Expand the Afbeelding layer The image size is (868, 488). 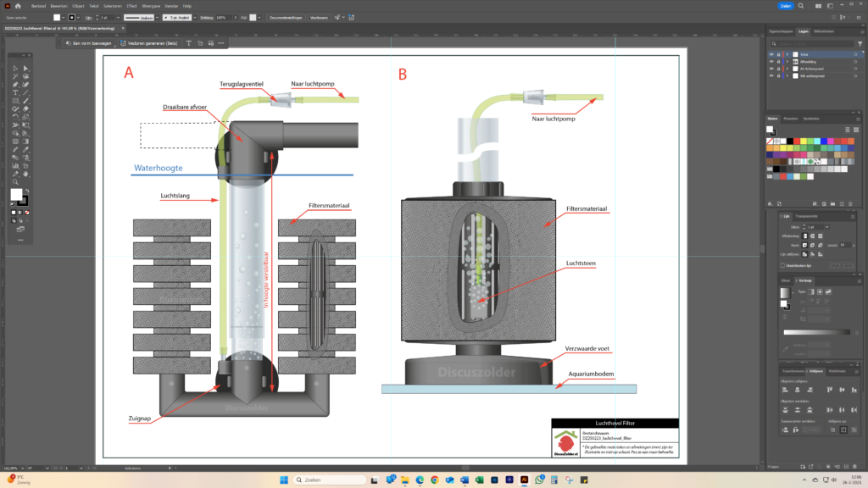[x=787, y=62]
